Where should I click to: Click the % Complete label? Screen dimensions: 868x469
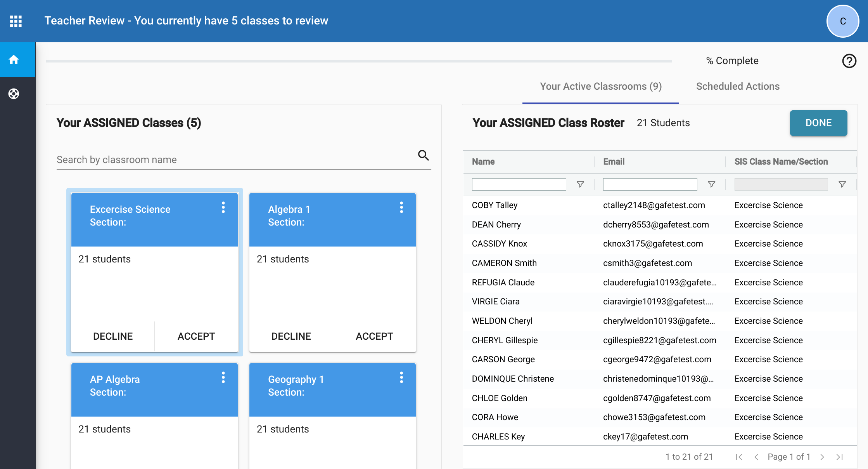pyautogui.click(x=732, y=61)
